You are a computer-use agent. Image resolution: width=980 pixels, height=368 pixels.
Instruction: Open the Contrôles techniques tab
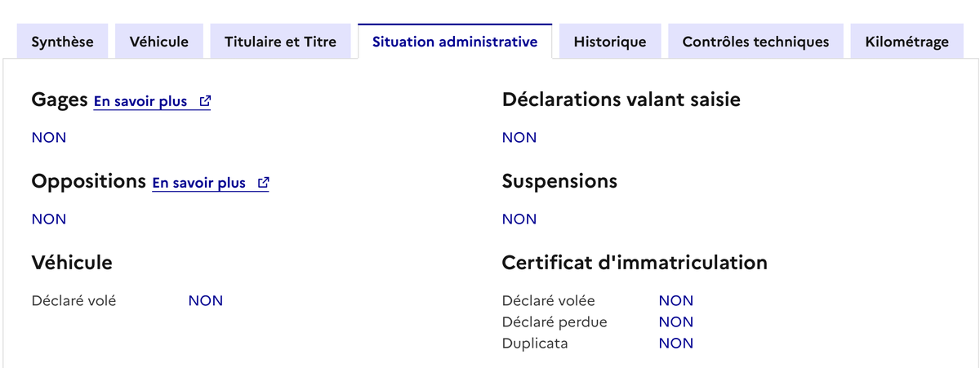click(755, 42)
